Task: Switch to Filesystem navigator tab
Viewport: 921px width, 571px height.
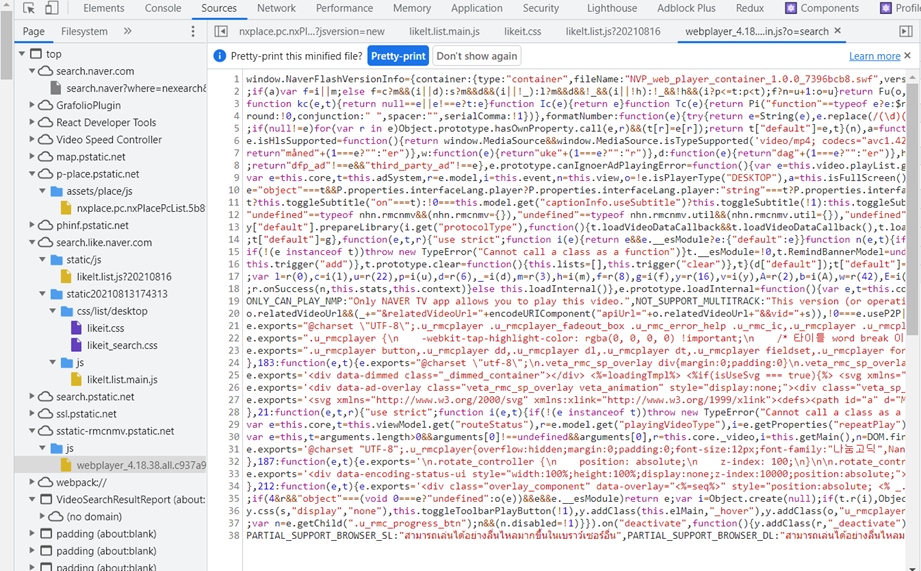Action: pos(84,31)
